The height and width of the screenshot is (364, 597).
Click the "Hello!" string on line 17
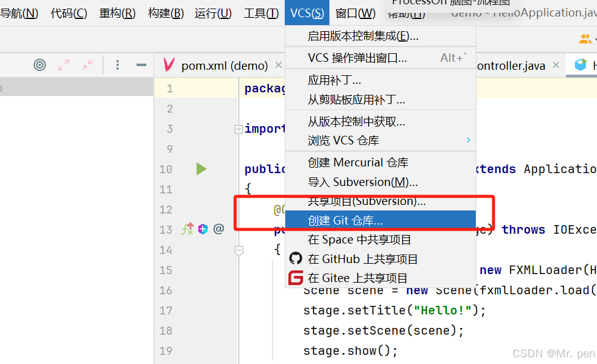tap(443, 310)
